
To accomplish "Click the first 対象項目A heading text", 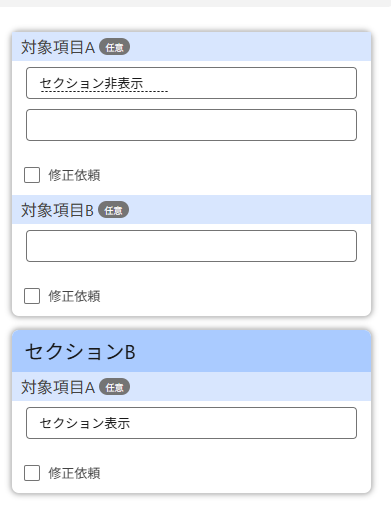I will point(58,47).
